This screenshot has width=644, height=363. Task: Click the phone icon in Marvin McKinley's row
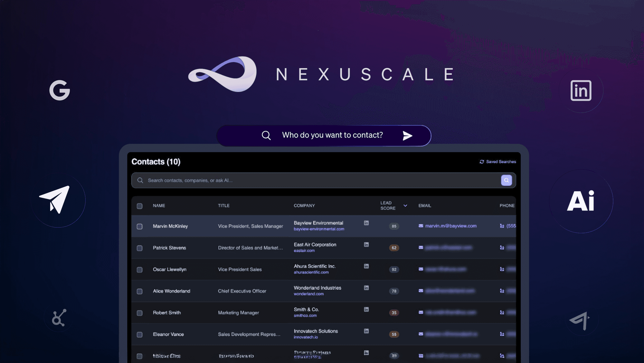(x=502, y=226)
